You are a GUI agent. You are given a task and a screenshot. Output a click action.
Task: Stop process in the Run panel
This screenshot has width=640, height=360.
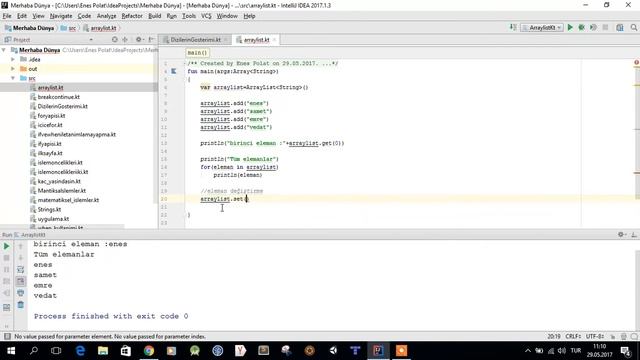tap(7, 258)
